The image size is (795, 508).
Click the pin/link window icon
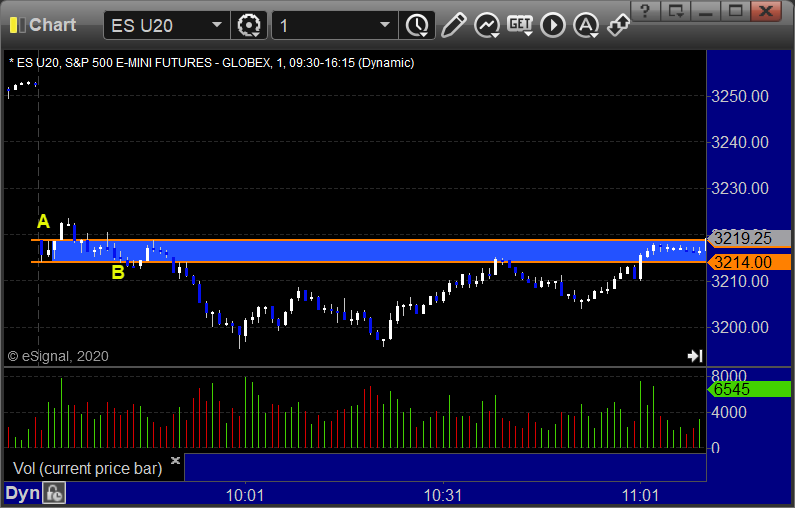click(x=618, y=25)
